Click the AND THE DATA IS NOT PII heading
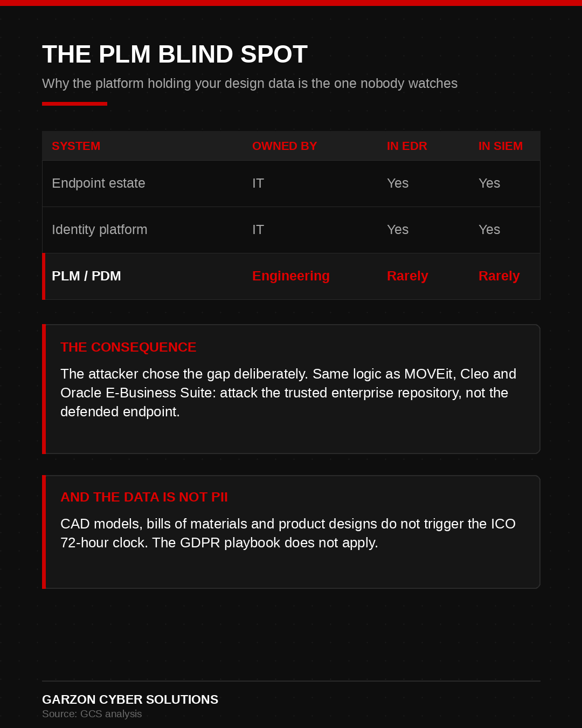The height and width of the screenshot is (728, 582). click(x=144, y=497)
